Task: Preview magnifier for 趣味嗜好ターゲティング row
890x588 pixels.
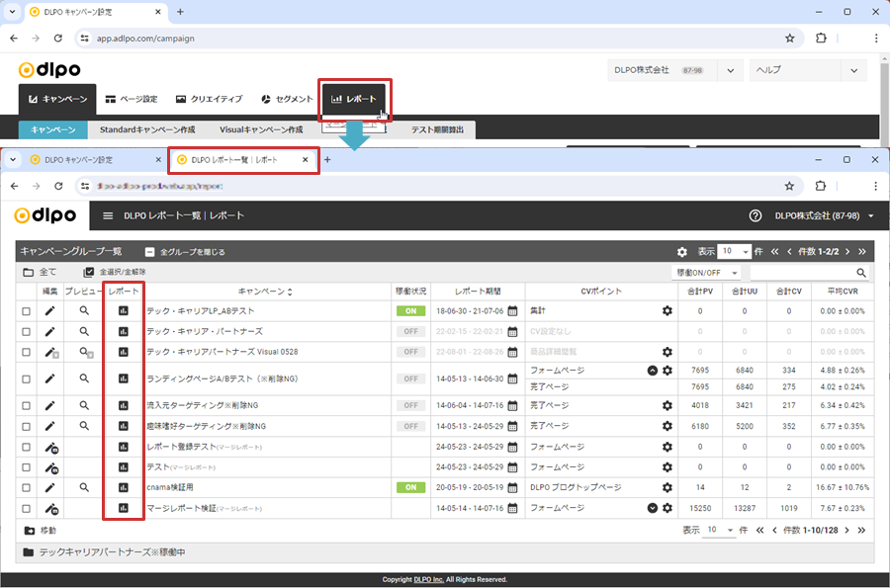Action: [x=84, y=426]
